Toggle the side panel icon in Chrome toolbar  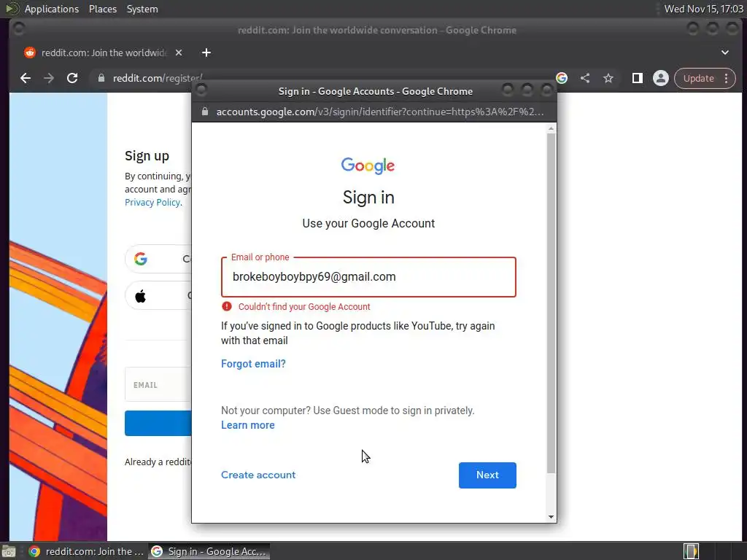click(x=638, y=78)
